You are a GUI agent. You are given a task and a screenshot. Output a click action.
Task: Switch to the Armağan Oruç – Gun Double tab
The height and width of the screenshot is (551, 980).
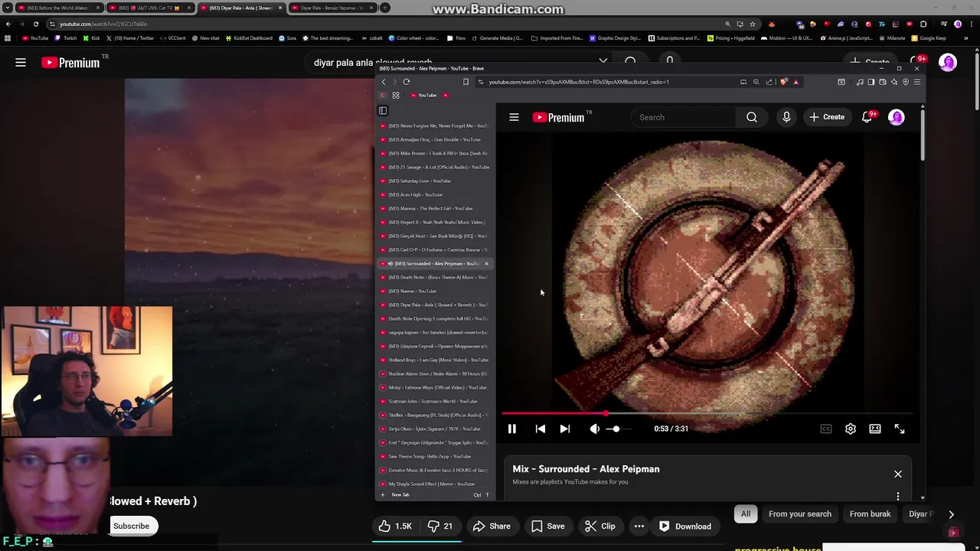[x=435, y=139]
